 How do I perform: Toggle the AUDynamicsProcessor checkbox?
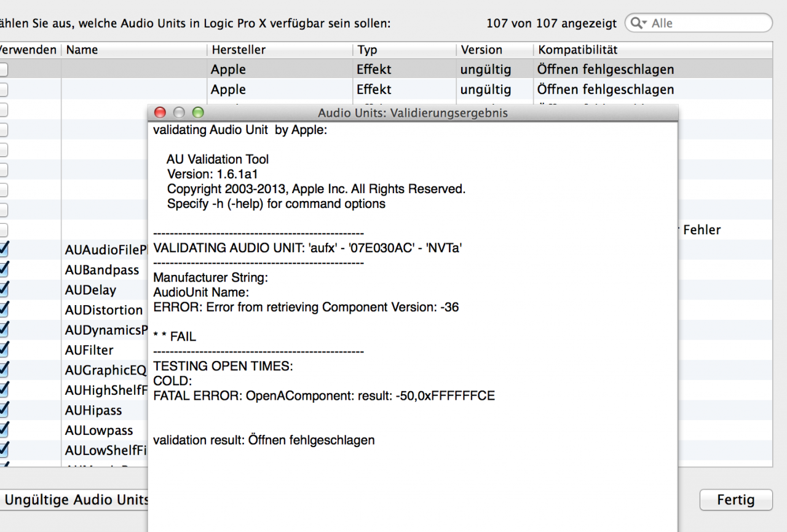pyautogui.click(x=3, y=329)
